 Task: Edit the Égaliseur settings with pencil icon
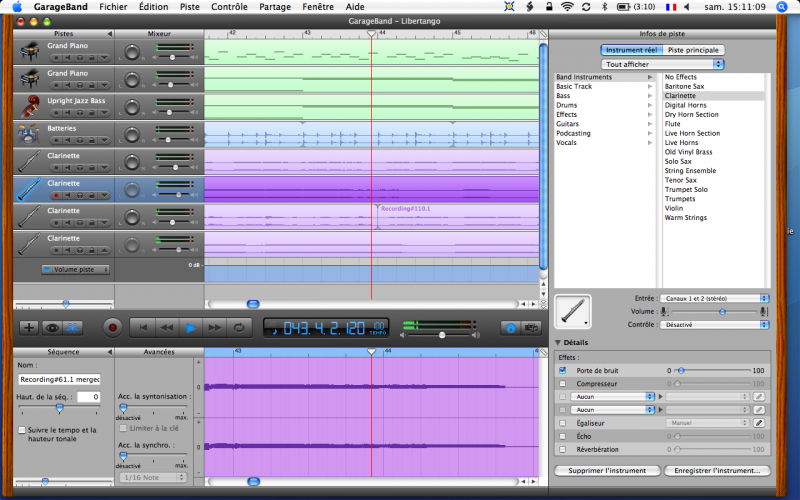[x=759, y=423]
